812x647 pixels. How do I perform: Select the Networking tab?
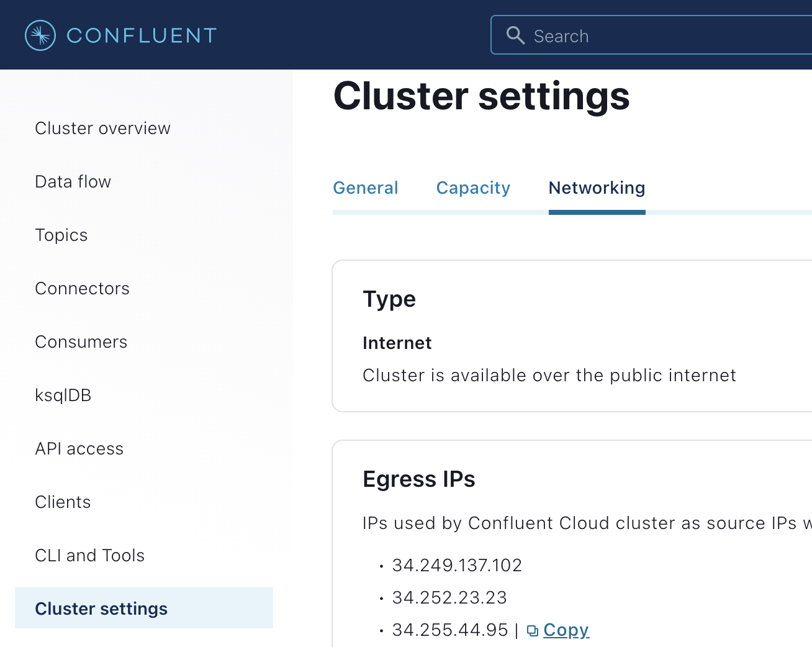[x=597, y=188]
